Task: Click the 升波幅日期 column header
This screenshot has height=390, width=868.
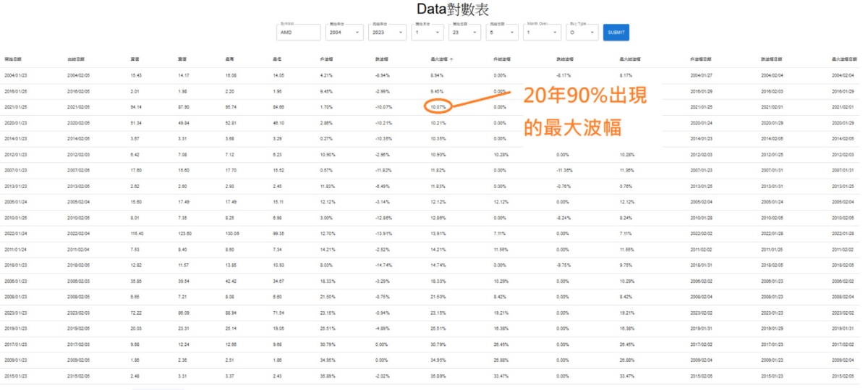Action: (701, 59)
